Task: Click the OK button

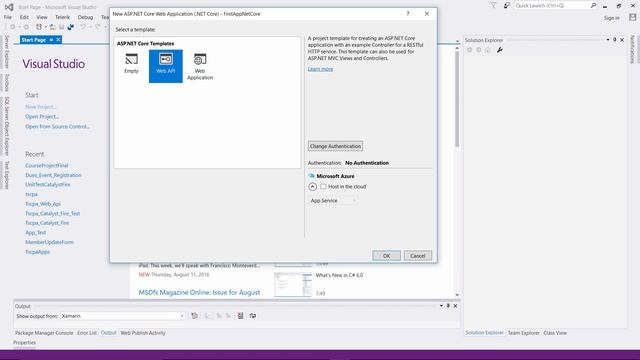Action: (387, 256)
